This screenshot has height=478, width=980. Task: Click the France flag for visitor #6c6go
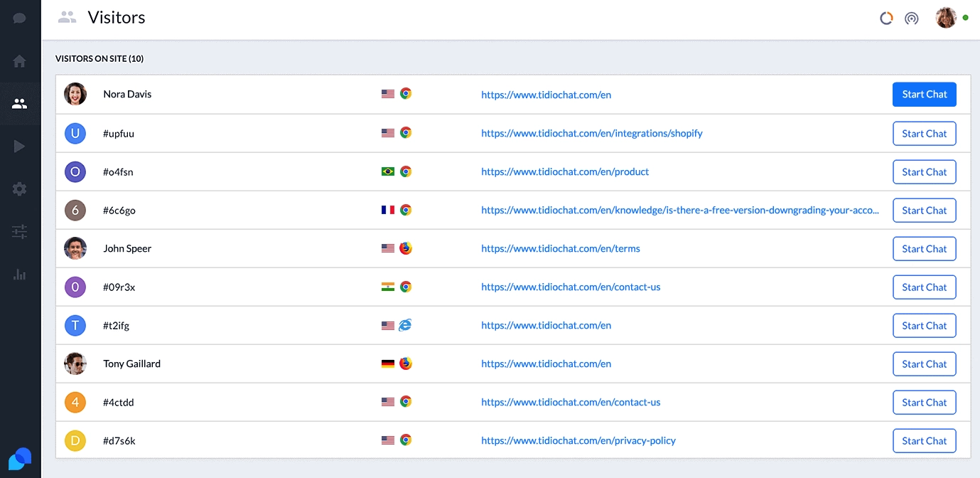[387, 210]
